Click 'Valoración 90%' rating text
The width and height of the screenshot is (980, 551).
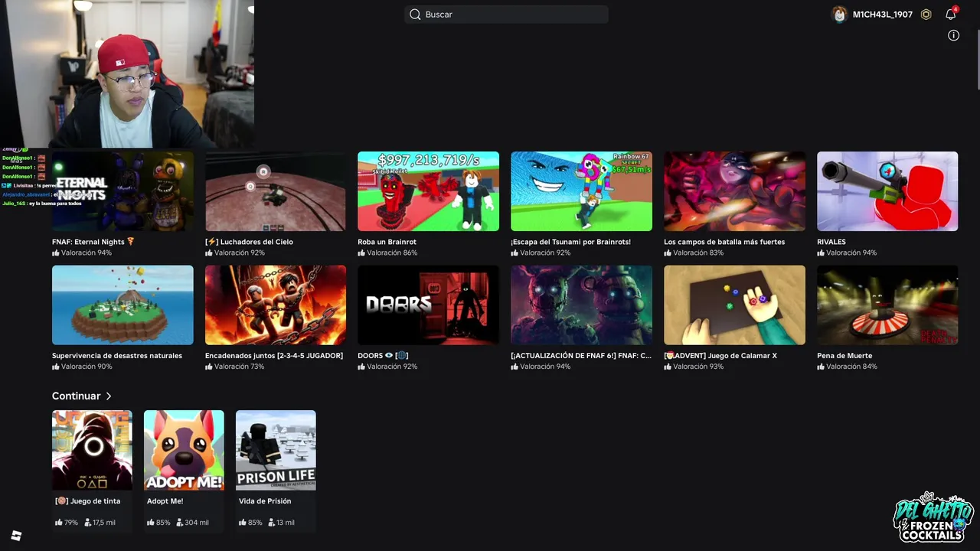(x=87, y=367)
